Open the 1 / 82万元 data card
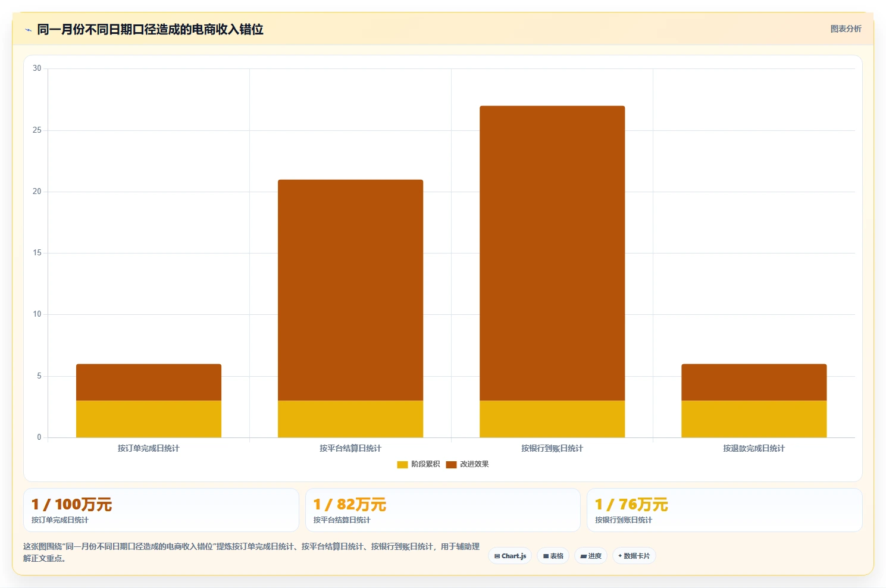886x588 pixels. (443, 510)
